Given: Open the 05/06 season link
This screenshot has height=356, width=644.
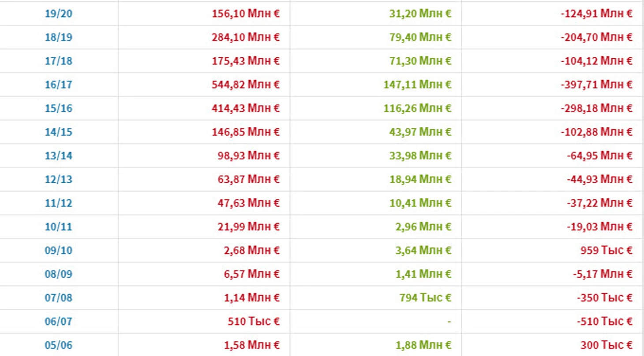Looking at the screenshot, I should tap(58, 346).
